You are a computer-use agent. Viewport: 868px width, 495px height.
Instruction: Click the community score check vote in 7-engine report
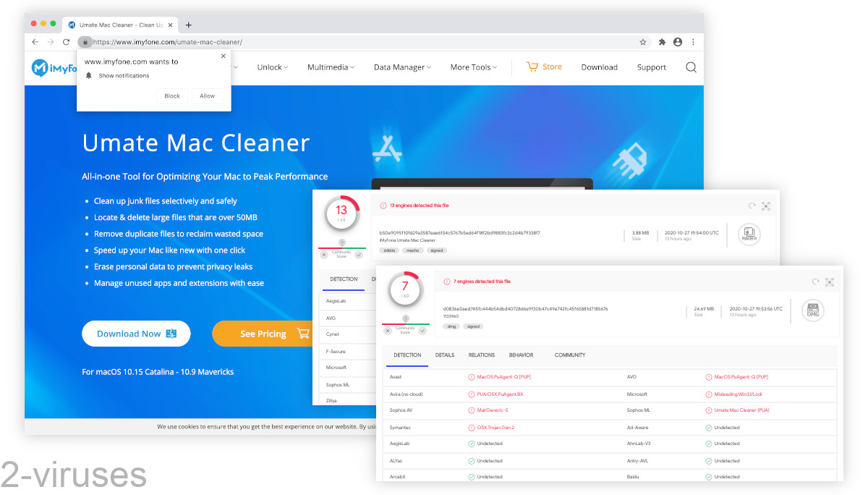[422, 330]
